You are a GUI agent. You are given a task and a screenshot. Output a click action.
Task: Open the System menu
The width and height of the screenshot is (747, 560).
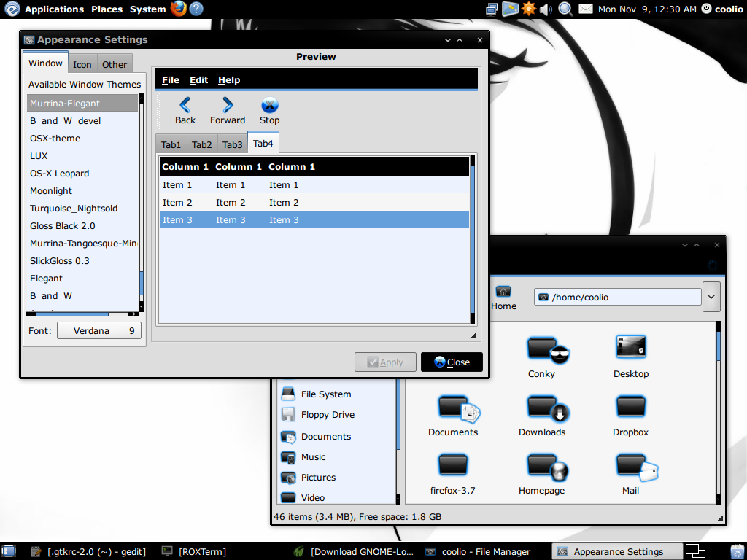pos(147,9)
